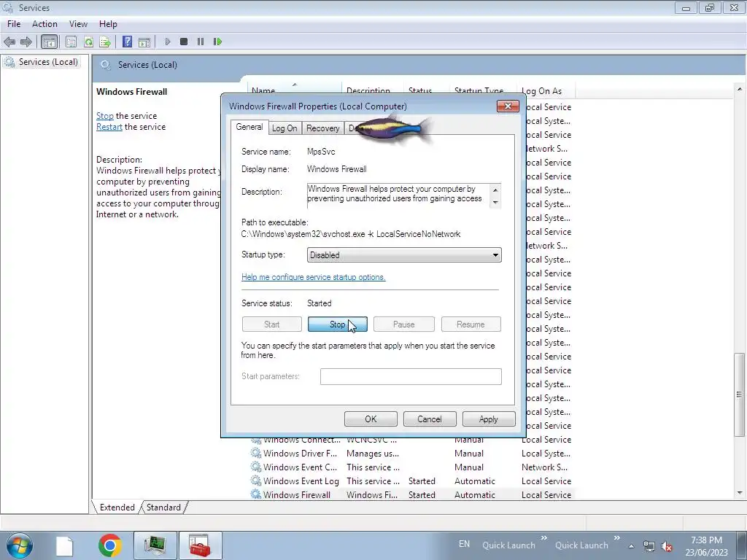Viewport: 747px width, 560px height.
Task: Click the Windows Firewall row gear icon
Action: 256,494
